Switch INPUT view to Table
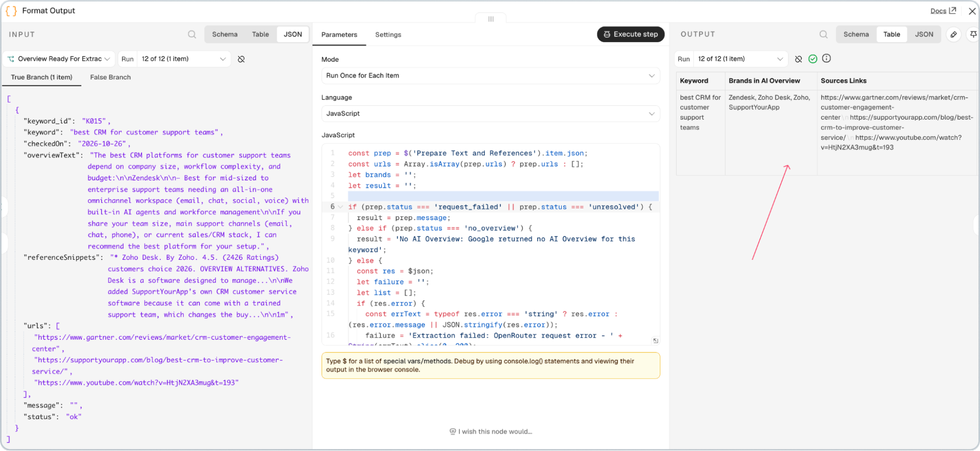The height and width of the screenshot is (451, 980). [260, 34]
